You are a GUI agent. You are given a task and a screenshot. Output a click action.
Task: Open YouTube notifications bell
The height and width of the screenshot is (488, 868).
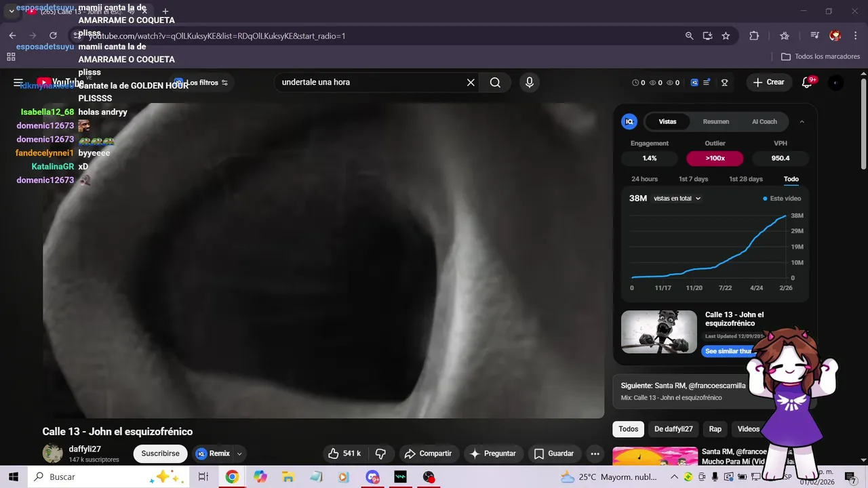click(807, 83)
